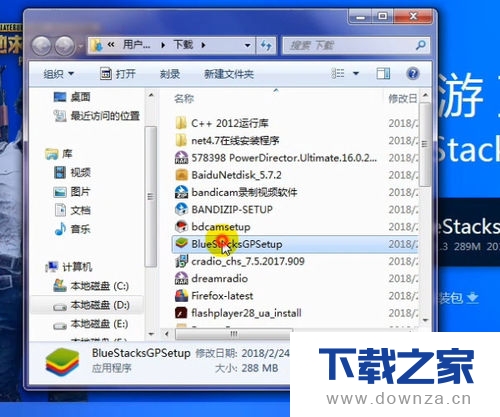Expand the arrow between 用户 and 下载
Screen dimensions: 500x417
(163, 45)
